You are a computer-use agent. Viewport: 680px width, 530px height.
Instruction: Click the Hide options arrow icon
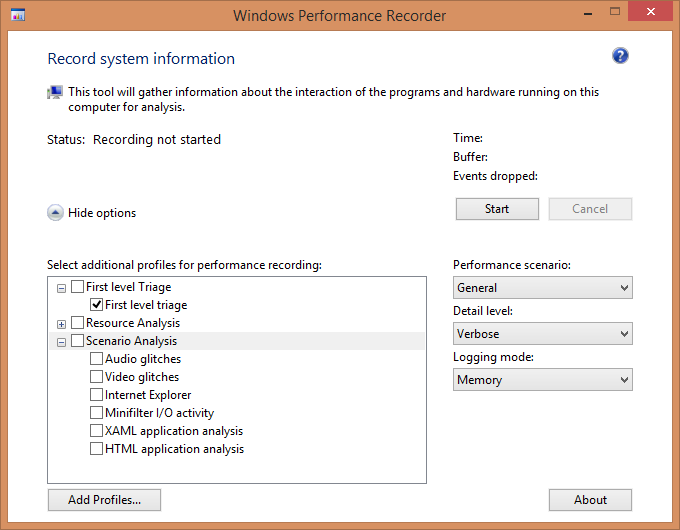point(55,213)
